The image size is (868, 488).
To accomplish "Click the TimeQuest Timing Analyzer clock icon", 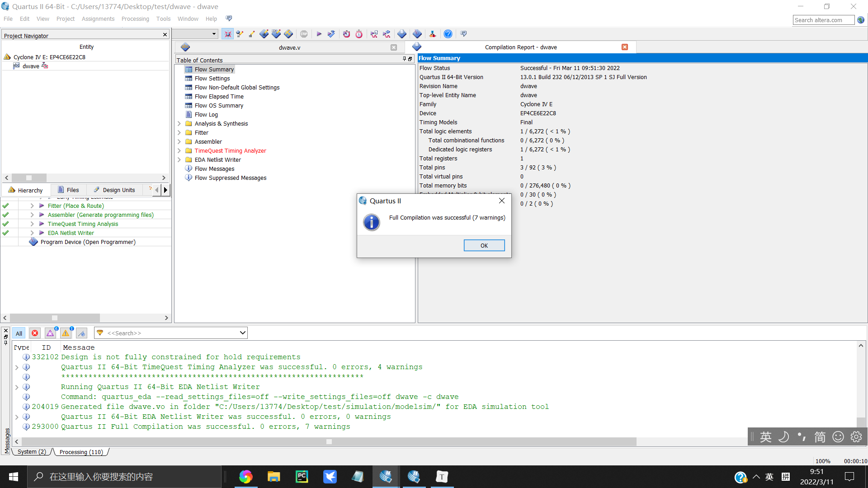I will pyautogui.click(x=346, y=34).
